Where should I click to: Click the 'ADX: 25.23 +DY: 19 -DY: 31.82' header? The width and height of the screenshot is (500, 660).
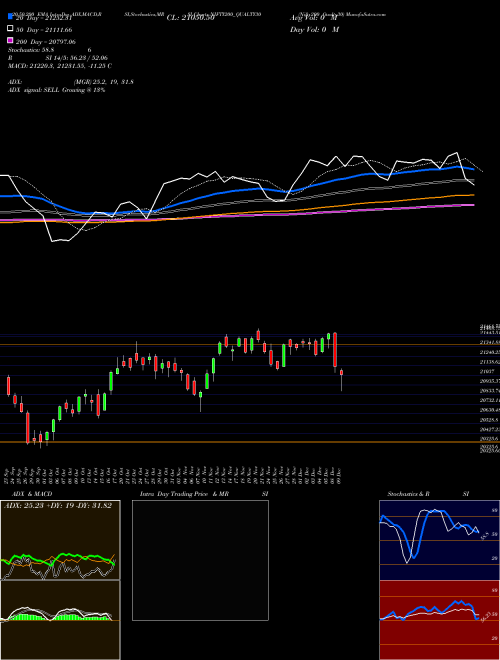(58, 506)
